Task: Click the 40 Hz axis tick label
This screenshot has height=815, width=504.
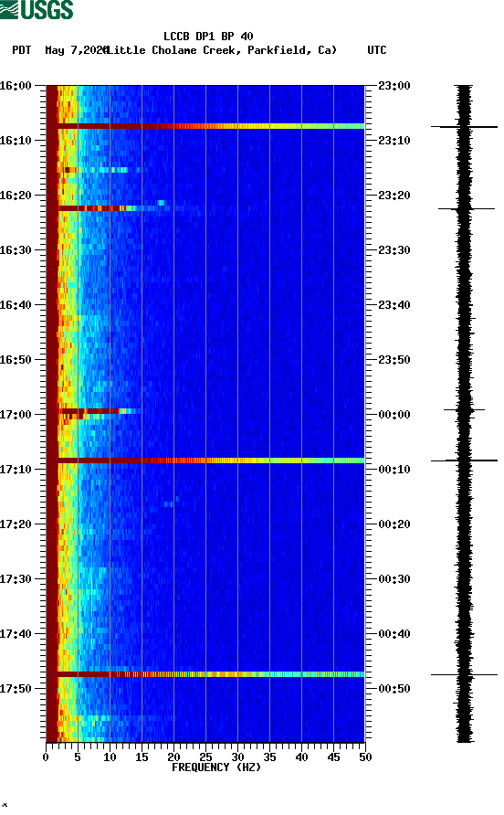Action: coord(301,757)
